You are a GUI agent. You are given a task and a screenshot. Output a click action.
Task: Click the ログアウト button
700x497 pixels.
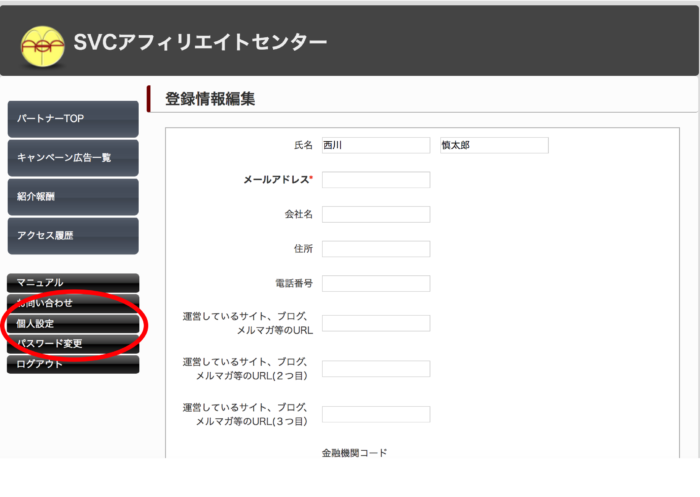click(73, 364)
